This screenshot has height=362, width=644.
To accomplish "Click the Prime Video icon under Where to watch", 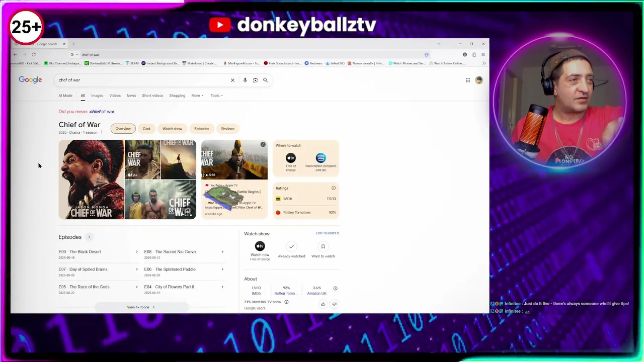I will click(320, 158).
